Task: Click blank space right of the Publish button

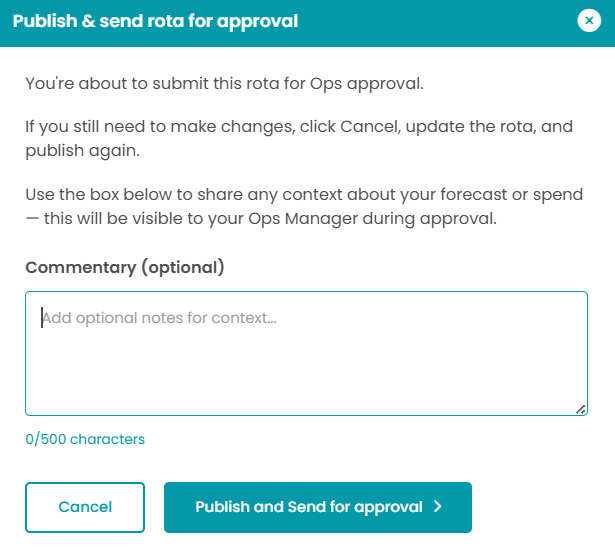Action: 540,507
